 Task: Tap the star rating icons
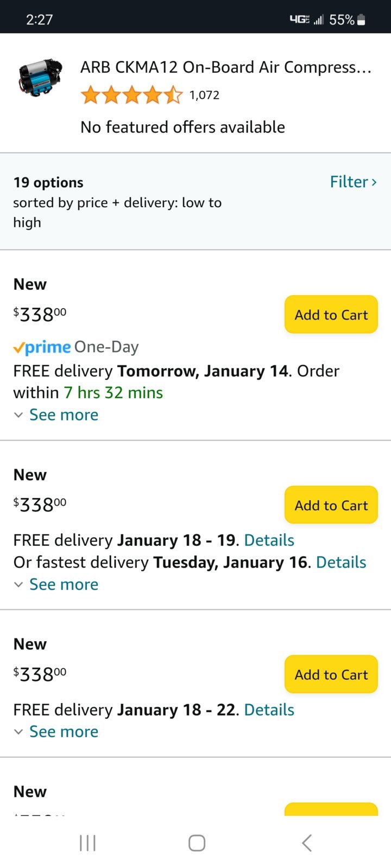pyautogui.click(x=131, y=95)
